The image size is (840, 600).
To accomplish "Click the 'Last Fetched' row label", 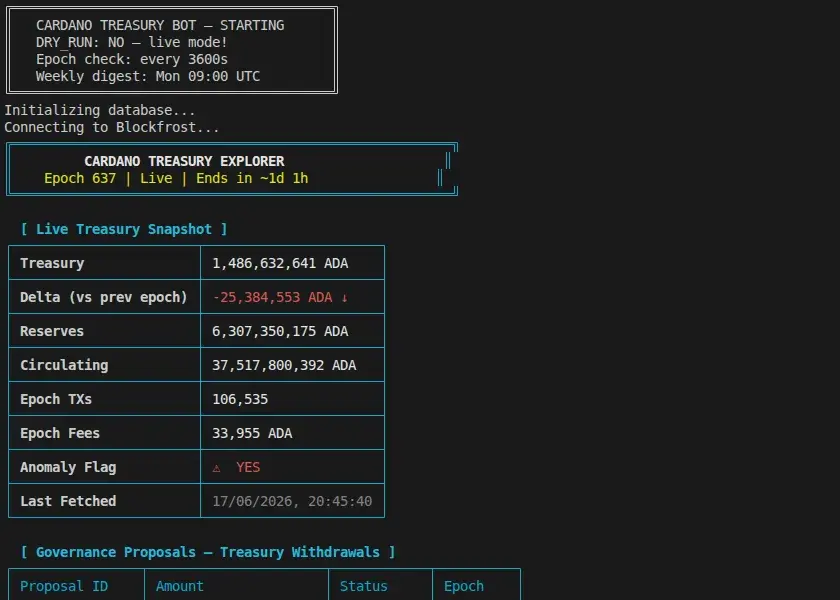I will tap(68, 501).
